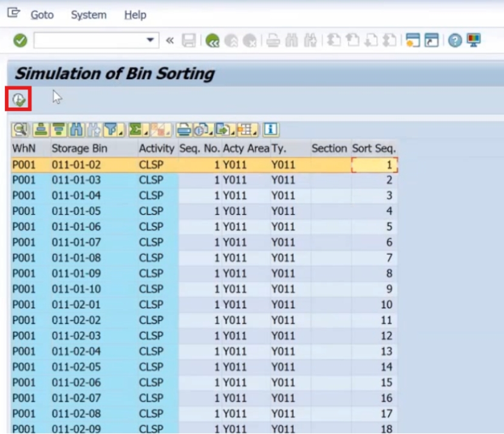Select the Seq. No. column header
Screen dimensions: 504x434
[200, 149]
